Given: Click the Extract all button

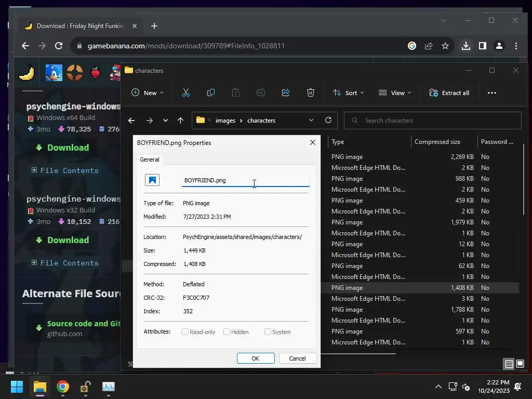Looking at the screenshot, I should pos(449,92).
